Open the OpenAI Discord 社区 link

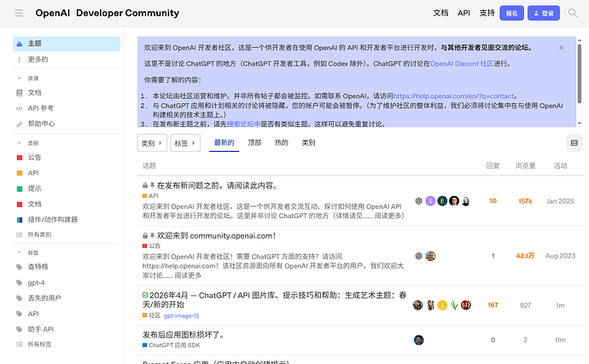coord(462,64)
